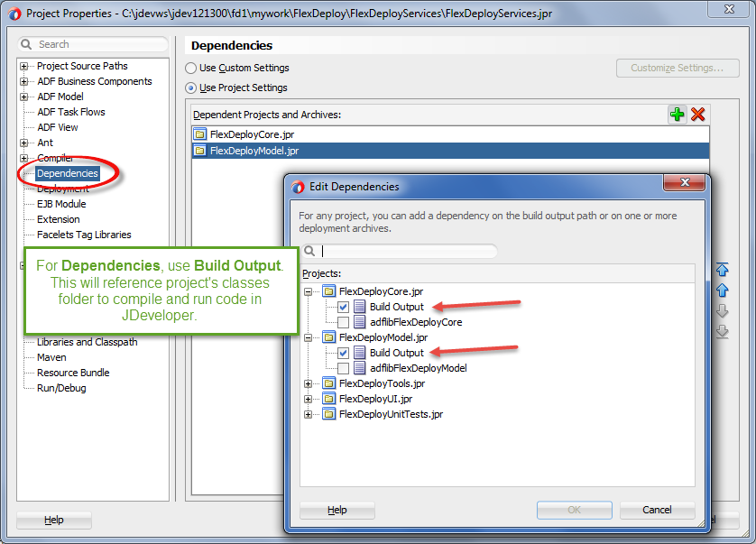The width and height of the screenshot is (756, 544).
Task: Expand ADF Business Components category
Action: (23, 81)
